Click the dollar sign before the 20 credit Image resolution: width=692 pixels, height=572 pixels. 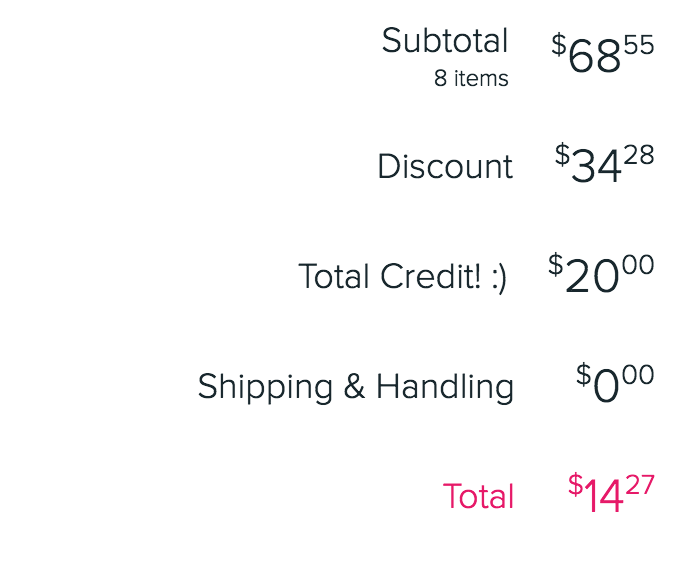point(556,265)
